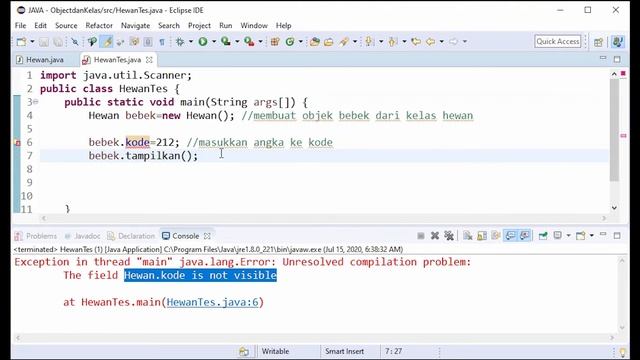
Task: Click the Open Task folder icon
Action: [x=329, y=42]
